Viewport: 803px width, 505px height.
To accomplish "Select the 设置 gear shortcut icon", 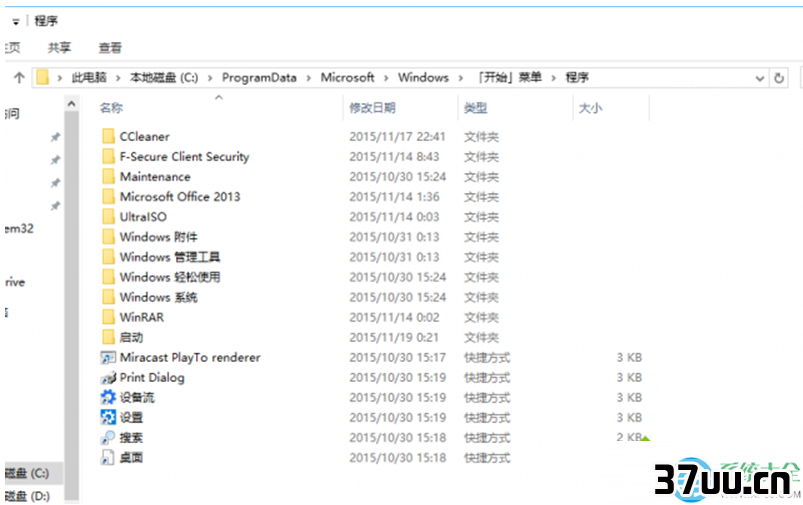I will pyautogui.click(x=108, y=417).
